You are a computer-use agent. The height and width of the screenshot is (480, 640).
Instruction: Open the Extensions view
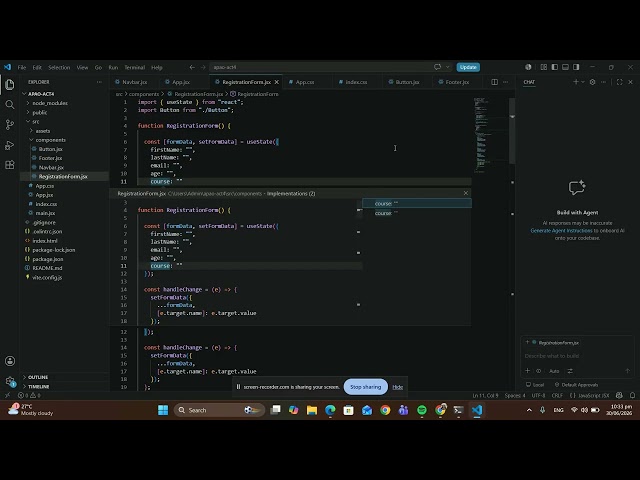coord(10,164)
